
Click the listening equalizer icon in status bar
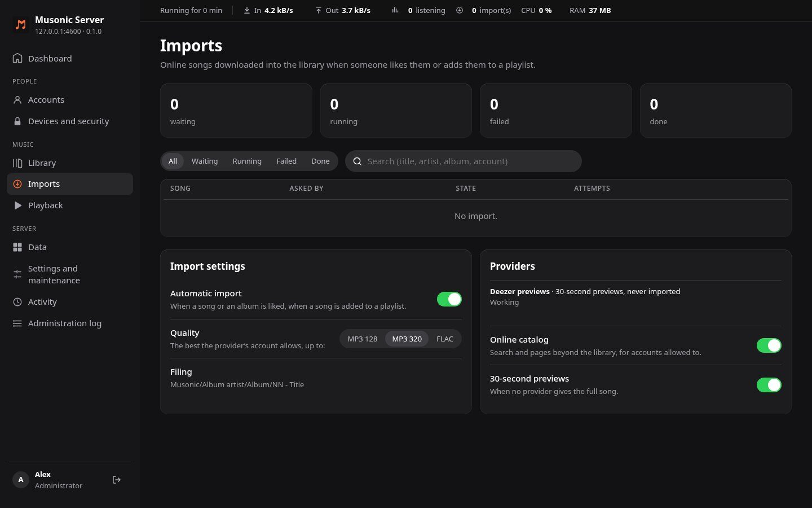click(x=395, y=10)
